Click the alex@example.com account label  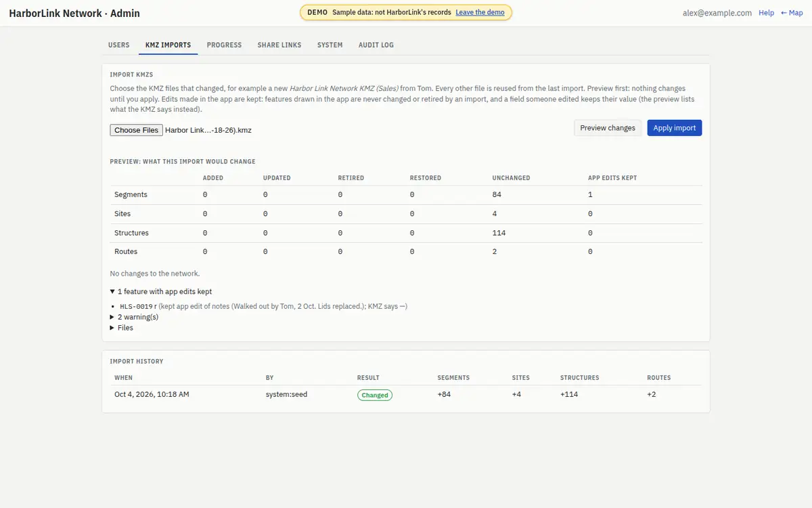coord(718,13)
